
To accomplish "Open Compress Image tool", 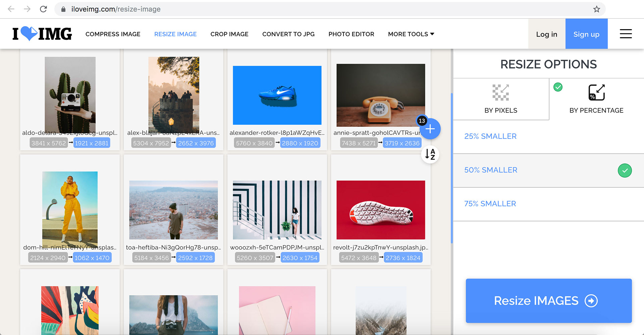I will [113, 34].
